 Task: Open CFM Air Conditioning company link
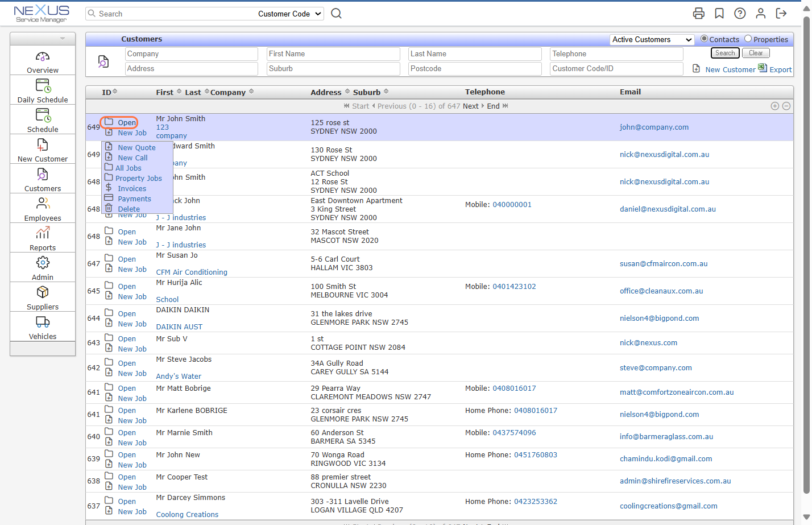[x=192, y=272]
